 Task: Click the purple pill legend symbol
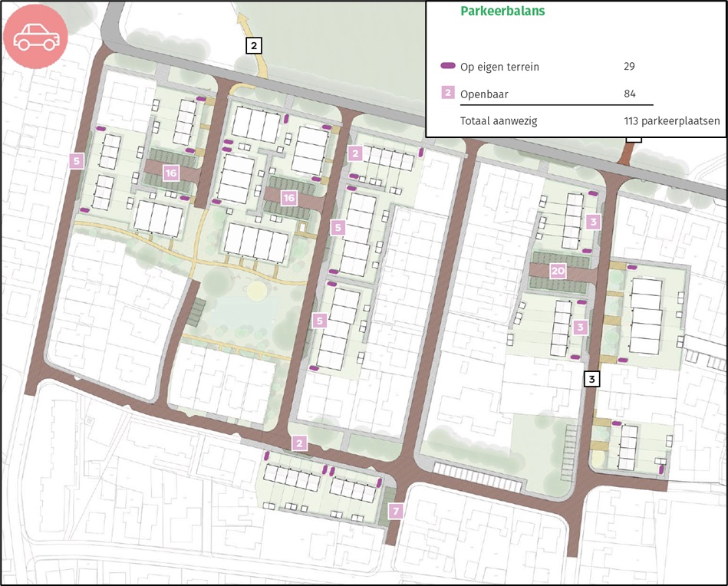tap(447, 66)
